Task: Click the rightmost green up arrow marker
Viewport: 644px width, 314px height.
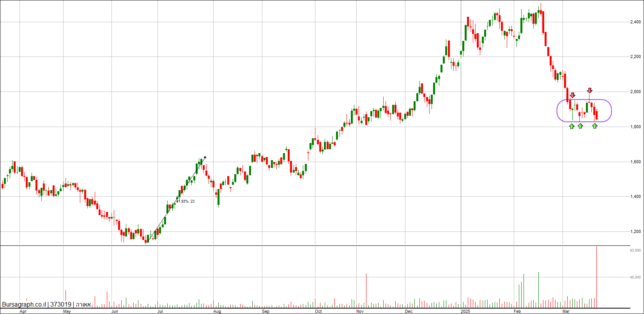Action: point(594,126)
